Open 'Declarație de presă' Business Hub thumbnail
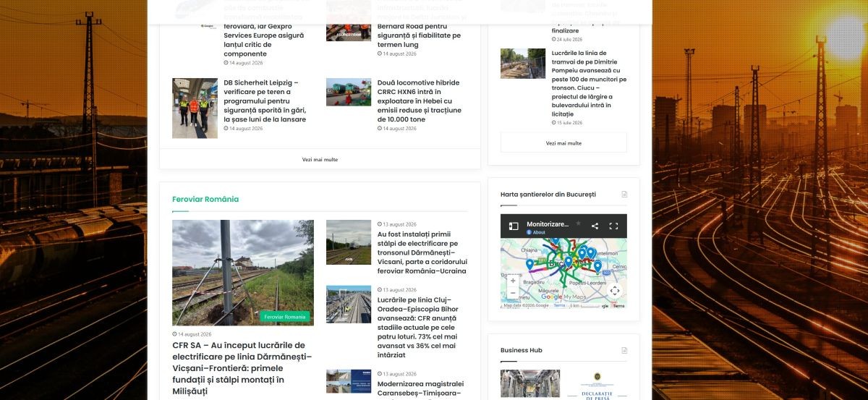The image size is (868, 400). (x=597, y=384)
